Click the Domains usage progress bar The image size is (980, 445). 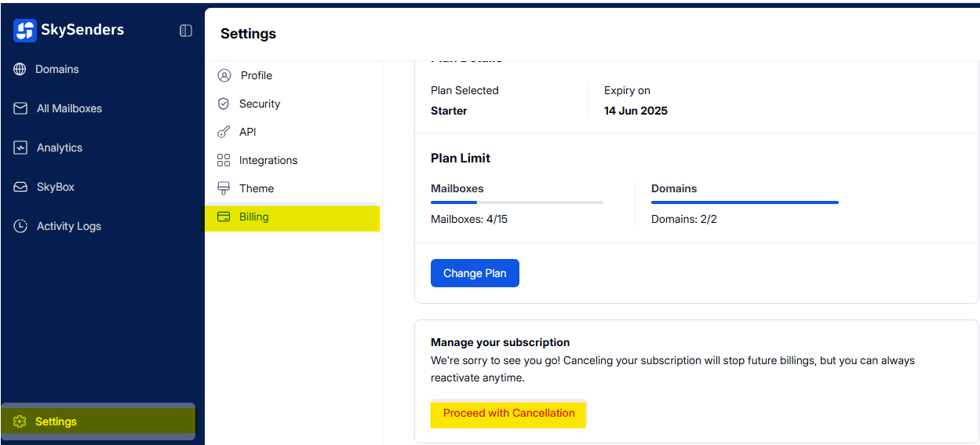[745, 202]
